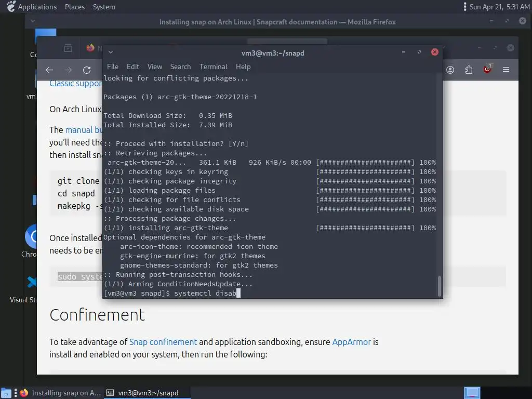Click the terminal prompt line 'systemctl disab'
The width and height of the screenshot is (532, 399).
tap(172, 293)
